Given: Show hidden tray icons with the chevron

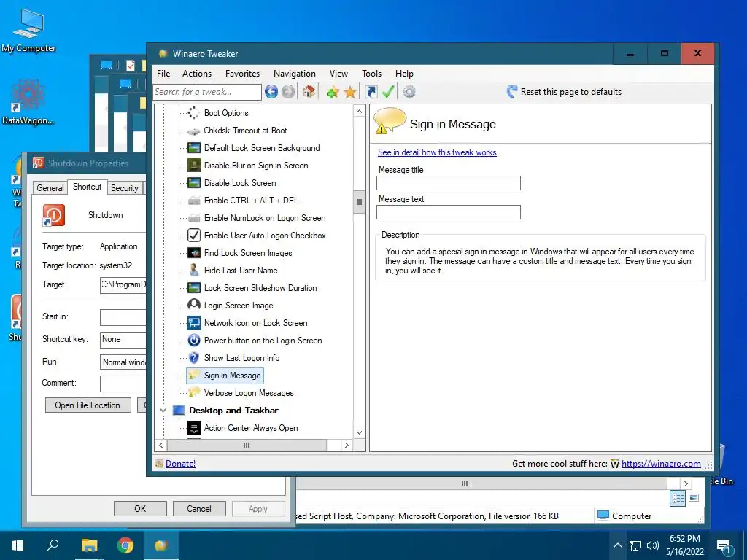Looking at the screenshot, I should pos(617,545).
